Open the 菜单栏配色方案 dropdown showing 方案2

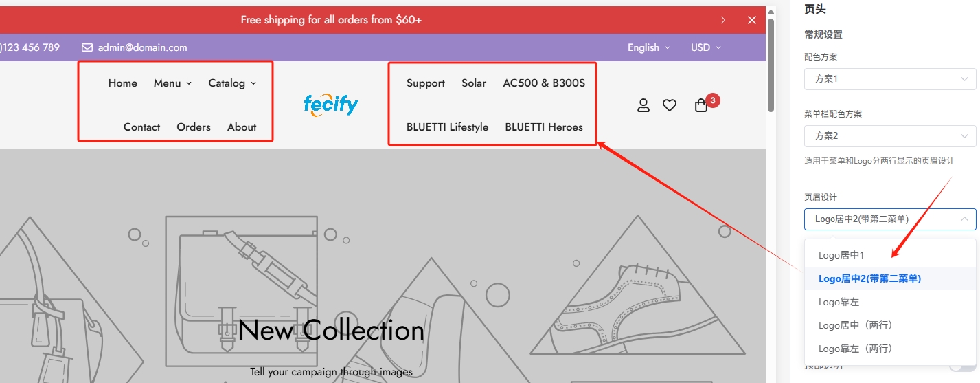(890, 136)
